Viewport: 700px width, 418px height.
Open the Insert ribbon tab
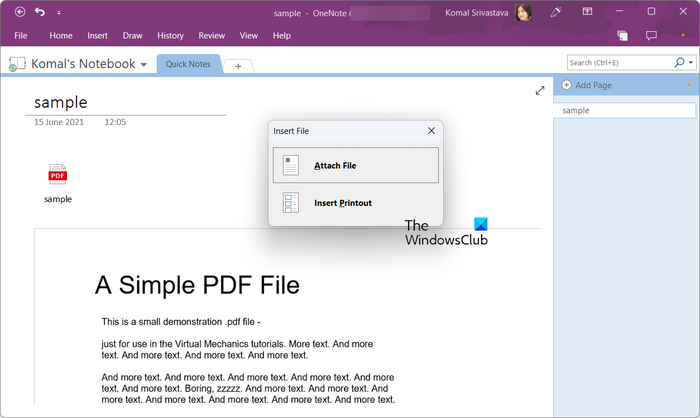(x=97, y=36)
